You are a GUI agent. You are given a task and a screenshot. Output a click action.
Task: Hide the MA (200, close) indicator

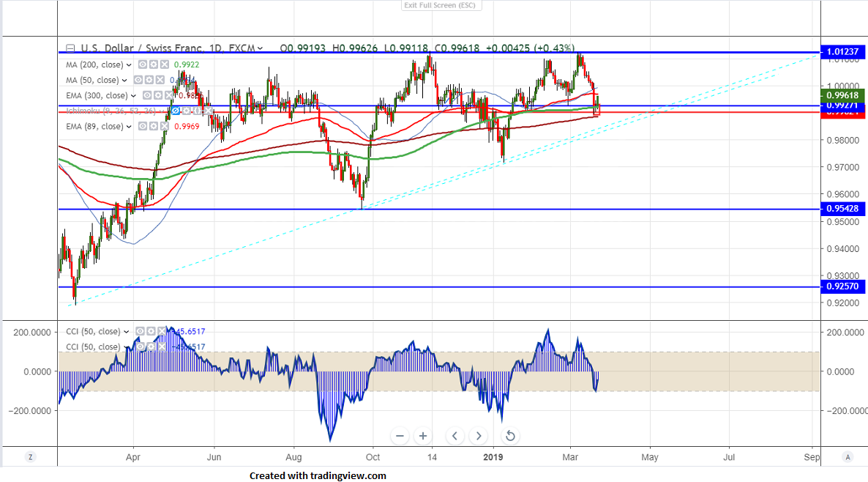(x=142, y=64)
